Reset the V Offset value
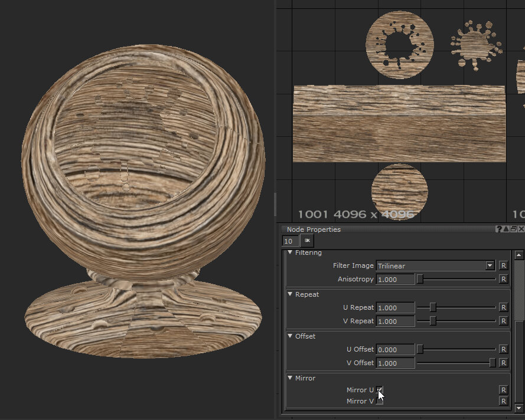 pyautogui.click(x=503, y=363)
